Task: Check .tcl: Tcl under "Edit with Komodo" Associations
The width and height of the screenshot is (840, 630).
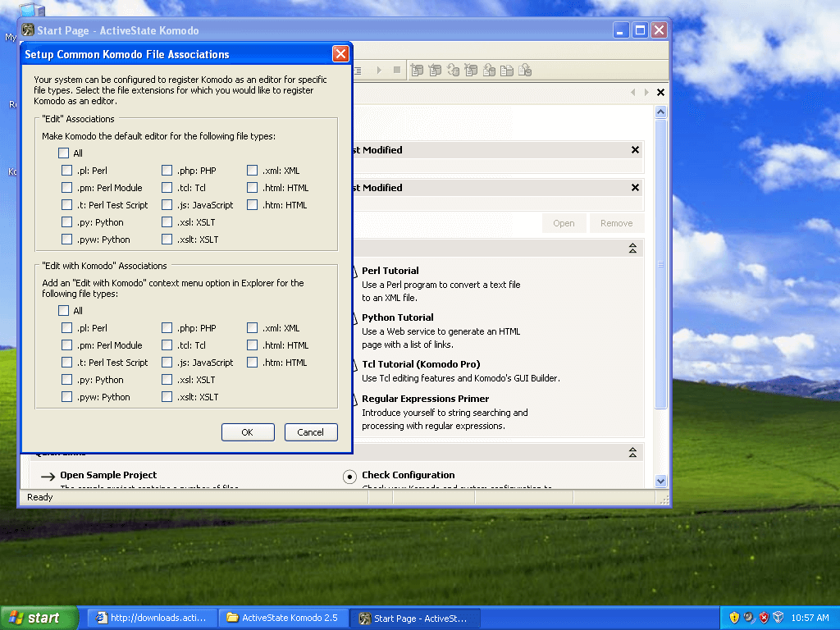Action: (167, 345)
